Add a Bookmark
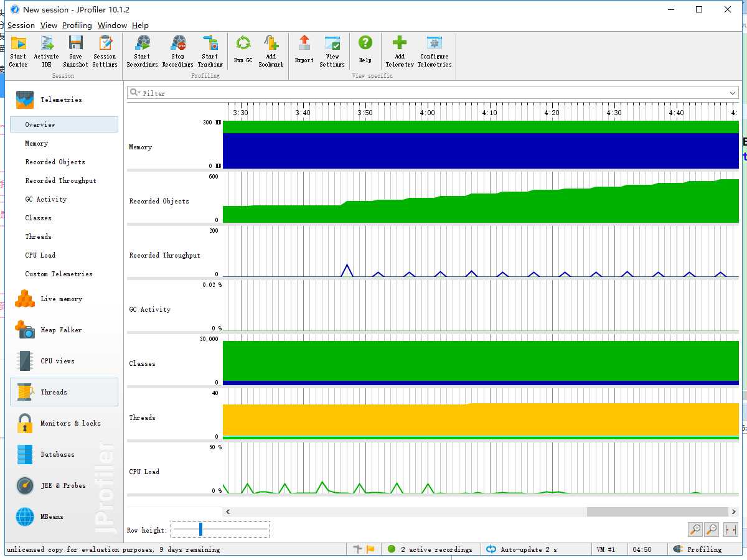 [x=271, y=51]
